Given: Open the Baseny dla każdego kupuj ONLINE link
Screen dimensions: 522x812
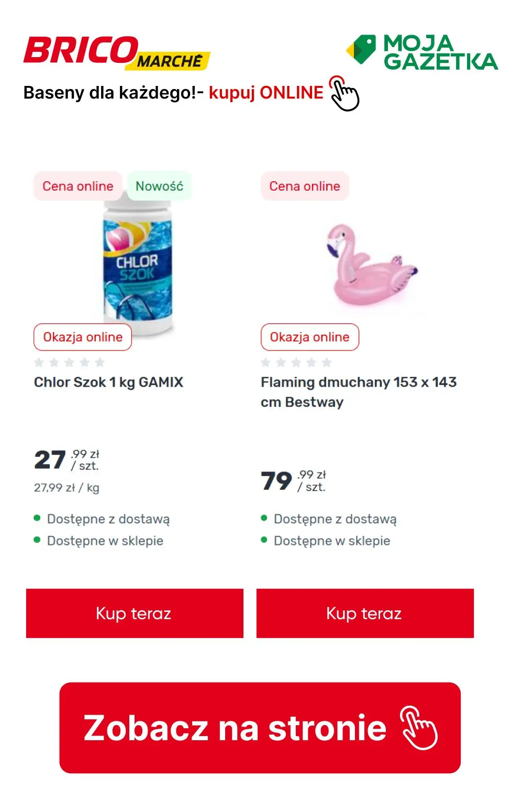Looking at the screenshot, I should pos(173,93).
